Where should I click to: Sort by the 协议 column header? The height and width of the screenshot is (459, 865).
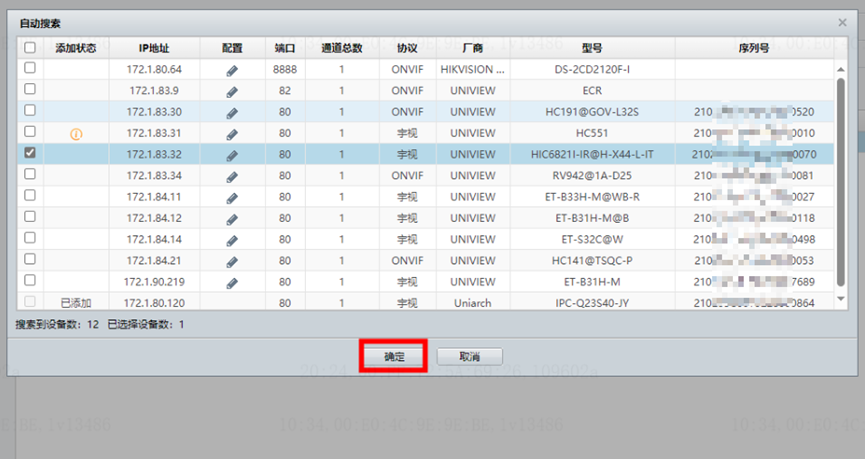(x=407, y=48)
